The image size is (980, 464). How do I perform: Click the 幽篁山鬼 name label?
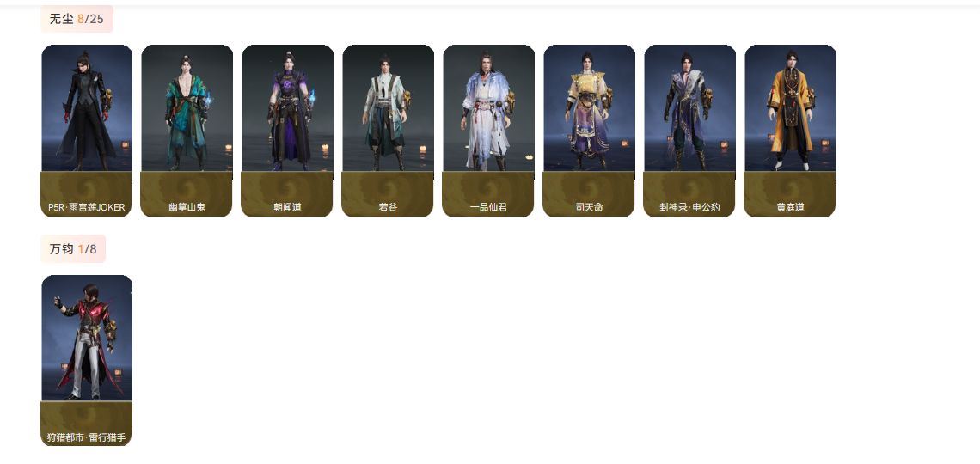click(187, 207)
